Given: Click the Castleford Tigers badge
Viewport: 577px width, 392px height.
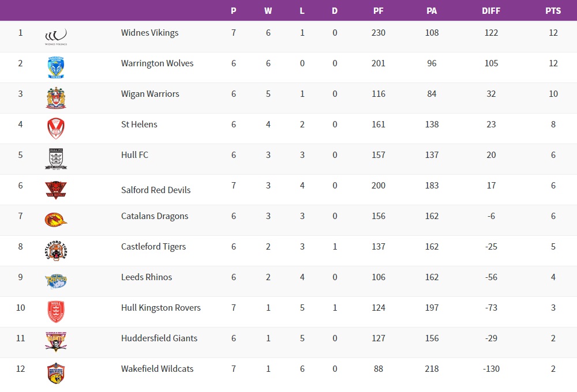Looking at the screenshot, I should (x=56, y=250).
